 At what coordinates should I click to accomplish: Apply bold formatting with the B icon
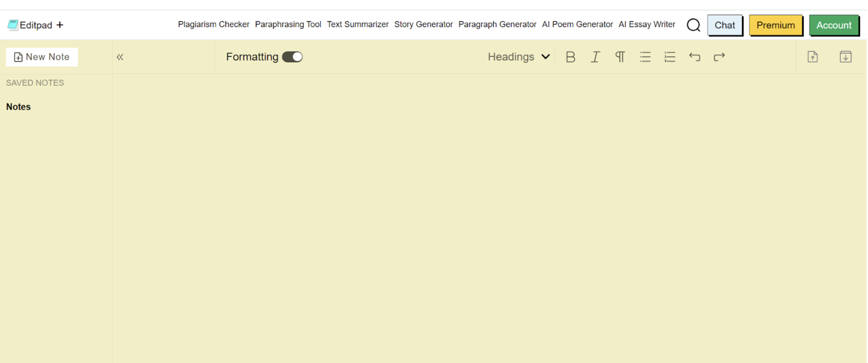[570, 57]
